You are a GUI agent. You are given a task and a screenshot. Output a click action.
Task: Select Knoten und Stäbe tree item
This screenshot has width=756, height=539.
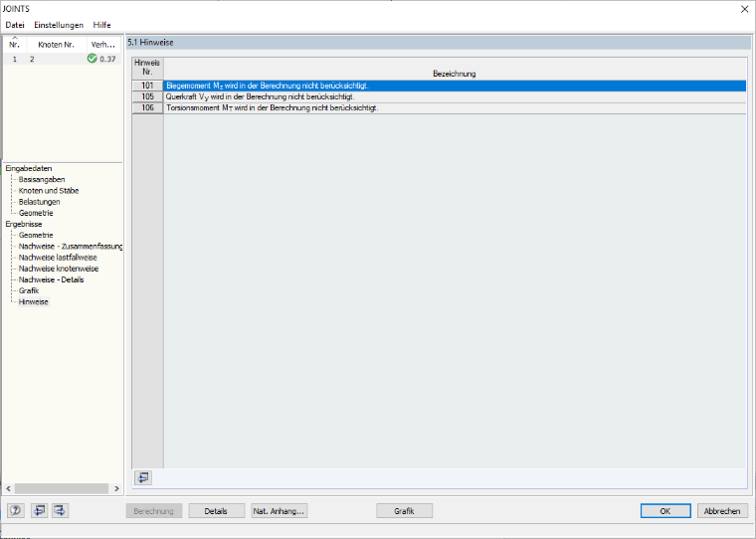49,190
